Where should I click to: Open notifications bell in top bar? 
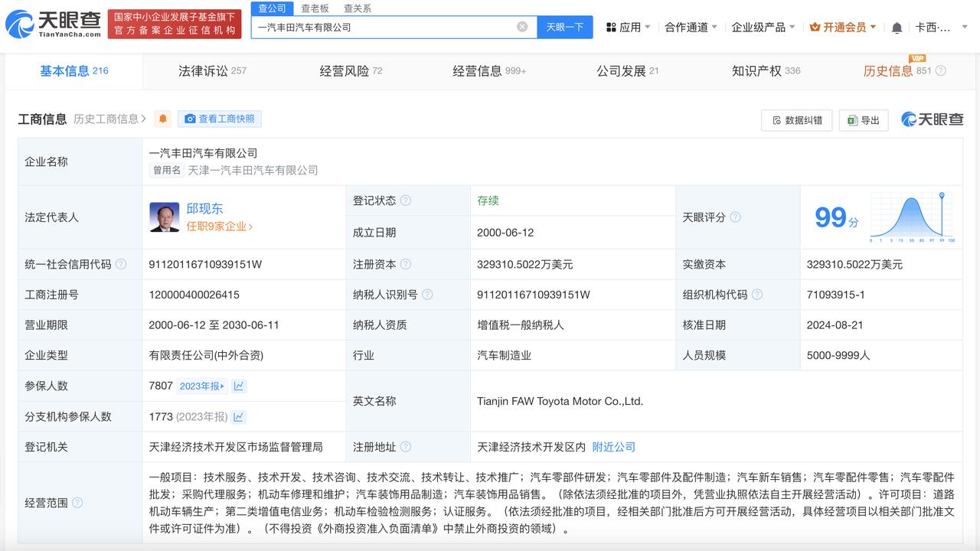point(897,28)
